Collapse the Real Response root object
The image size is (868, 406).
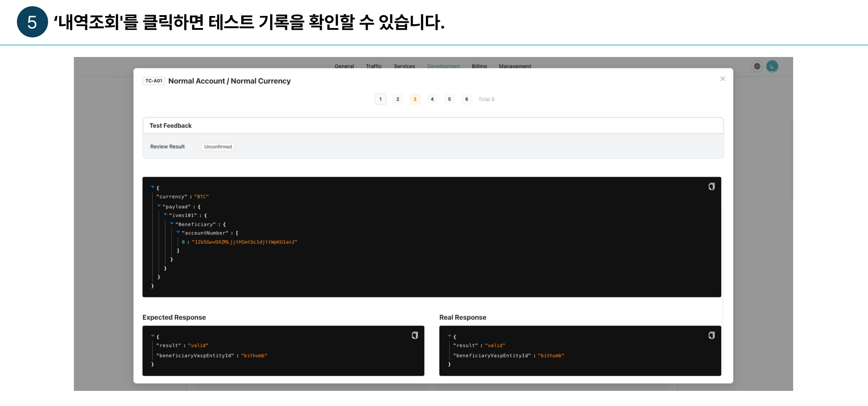[x=450, y=336]
